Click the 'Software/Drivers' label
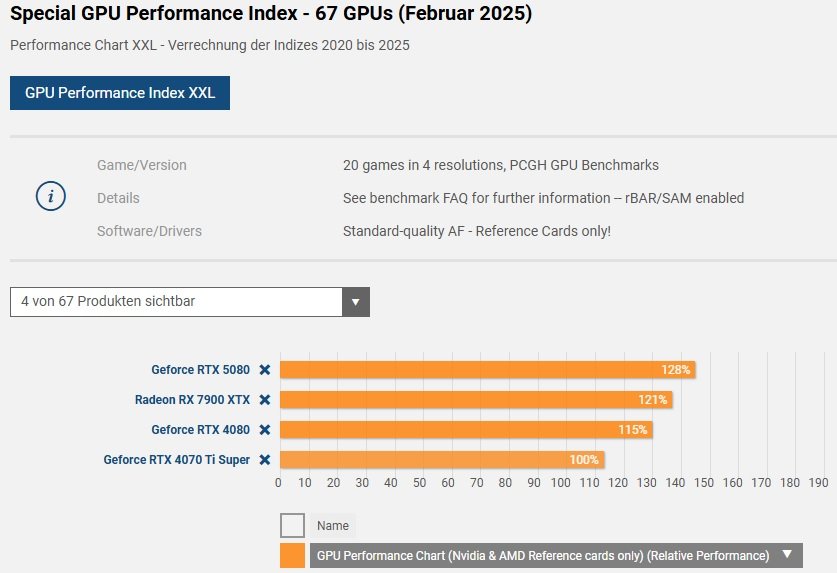Viewport: 837px width, 573px height. (x=149, y=231)
